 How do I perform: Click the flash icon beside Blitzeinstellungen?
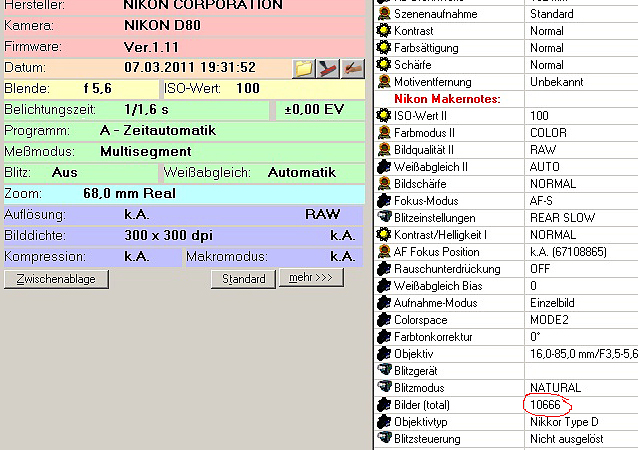[x=384, y=217]
